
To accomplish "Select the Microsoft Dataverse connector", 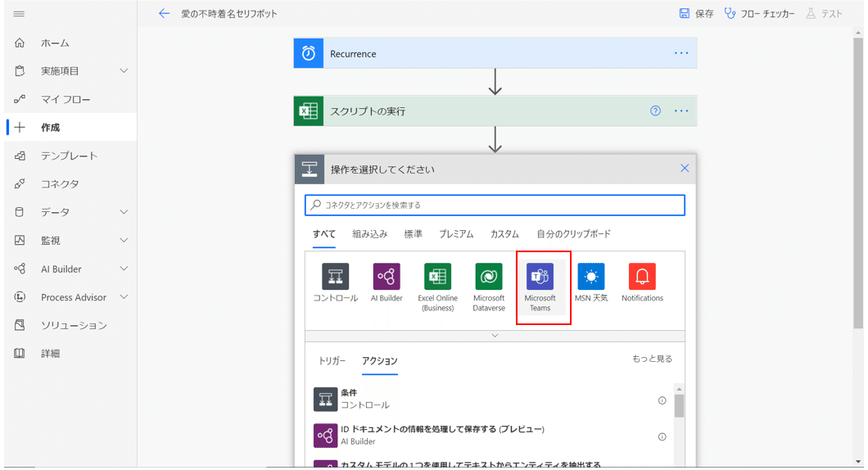I will pos(489,278).
